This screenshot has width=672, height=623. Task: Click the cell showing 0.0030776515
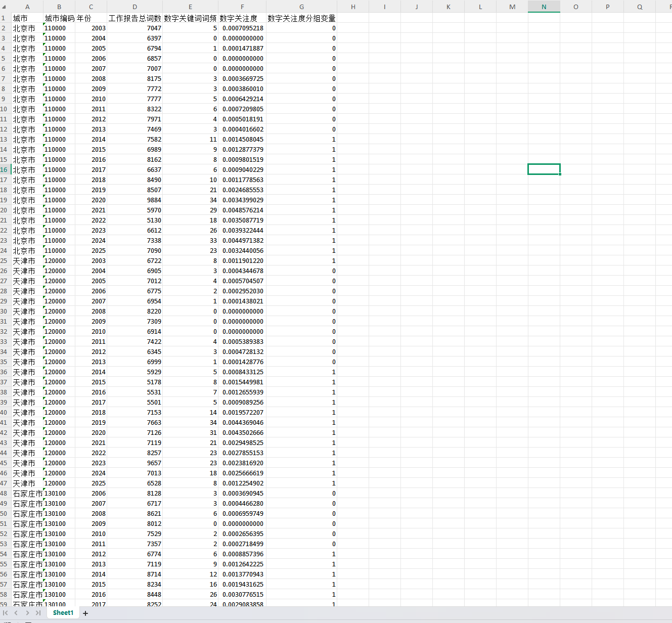pos(243,595)
